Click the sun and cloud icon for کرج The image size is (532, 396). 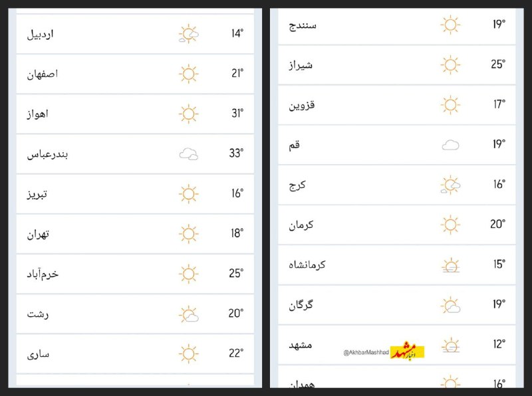[x=450, y=185]
